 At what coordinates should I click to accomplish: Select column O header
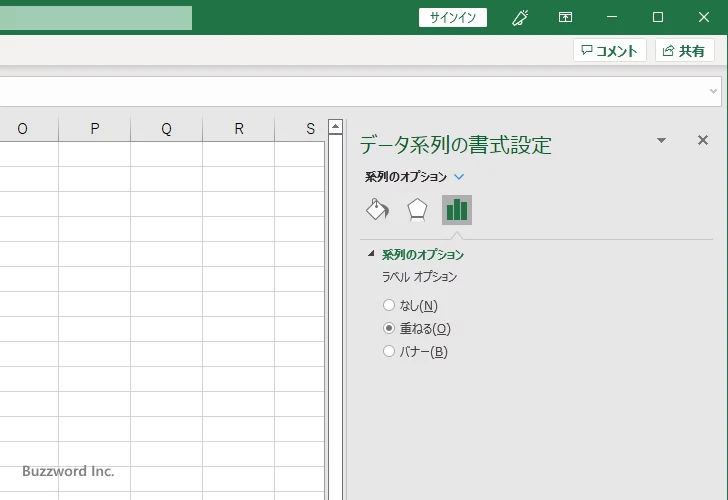[29, 129]
